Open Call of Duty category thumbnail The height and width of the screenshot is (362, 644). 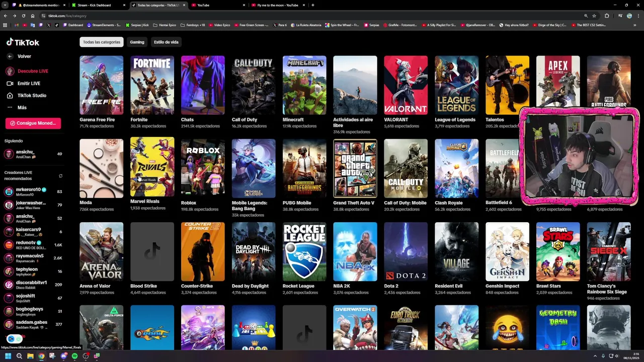pyautogui.click(x=254, y=85)
